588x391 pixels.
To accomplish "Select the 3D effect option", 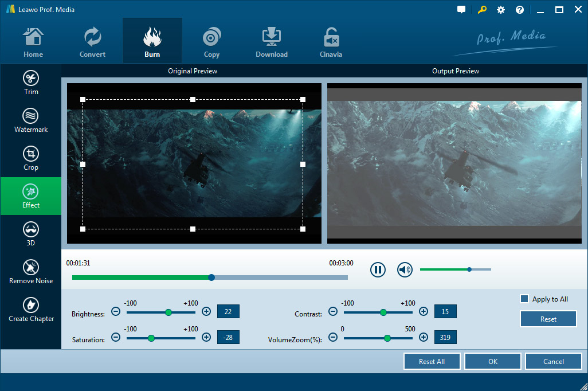I will tap(31, 234).
